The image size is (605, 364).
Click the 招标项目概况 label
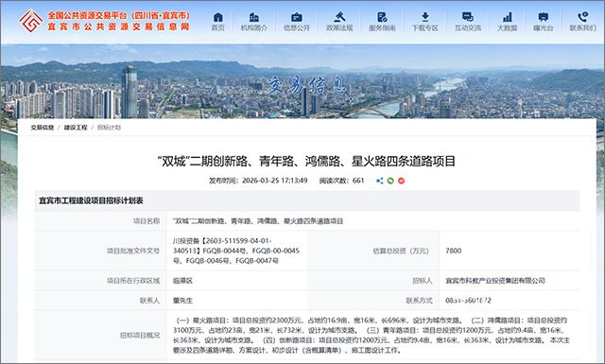pyautogui.click(x=140, y=336)
